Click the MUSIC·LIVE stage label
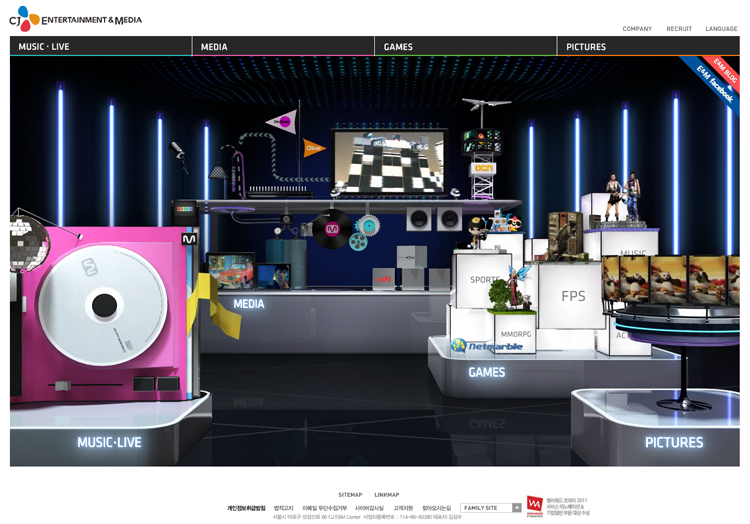Image resolution: width=750 pixels, height=524 pixels. pyautogui.click(x=109, y=442)
